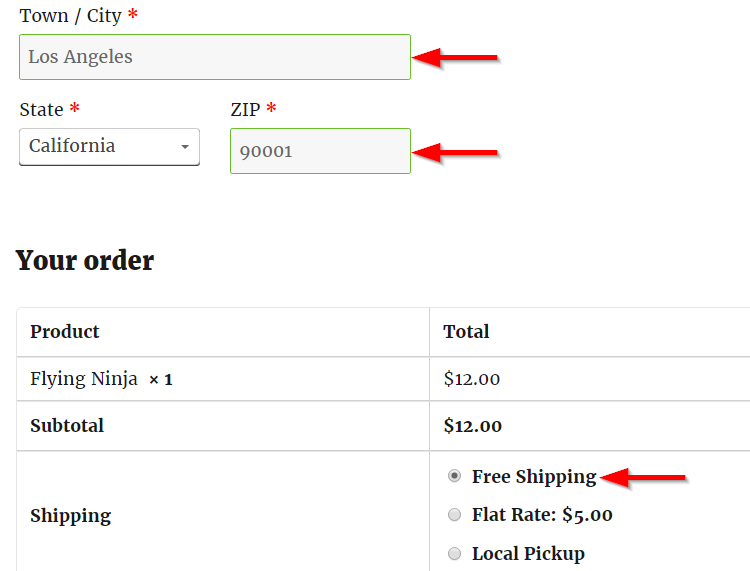Click the "State" field label
Viewport: 750px width, 571px height.
(41, 110)
